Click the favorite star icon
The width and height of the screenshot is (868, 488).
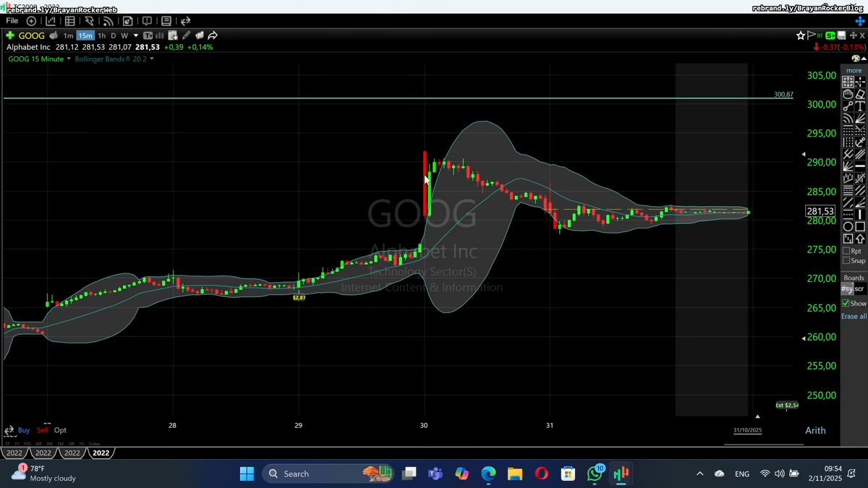tap(801, 35)
